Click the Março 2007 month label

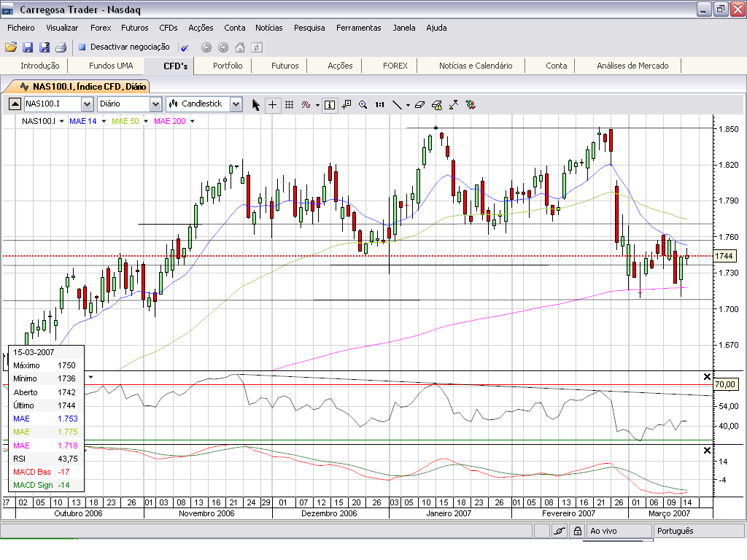click(669, 513)
